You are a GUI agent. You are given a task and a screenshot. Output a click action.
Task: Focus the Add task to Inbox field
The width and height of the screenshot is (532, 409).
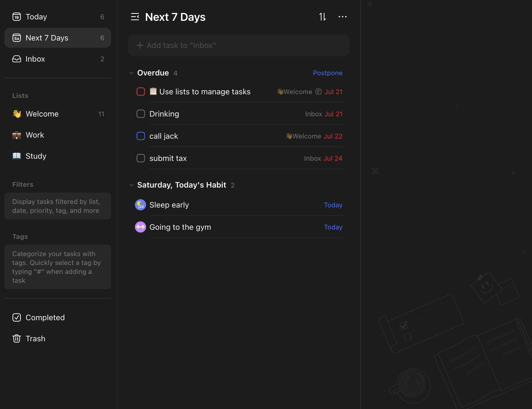239,45
